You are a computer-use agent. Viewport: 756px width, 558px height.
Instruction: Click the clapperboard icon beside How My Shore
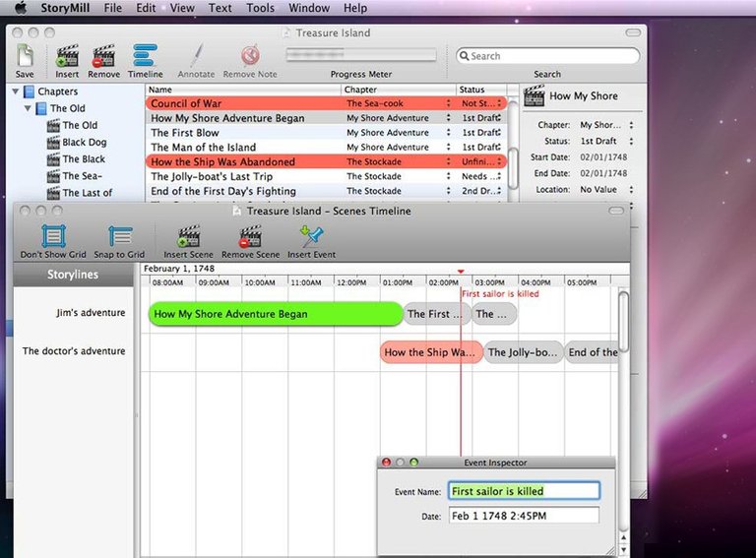(x=535, y=95)
